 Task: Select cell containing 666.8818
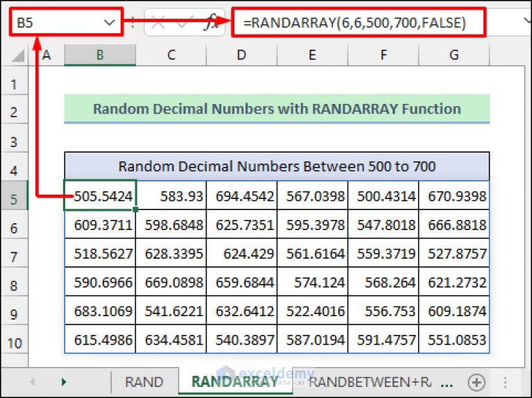pyautogui.click(x=454, y=224)
